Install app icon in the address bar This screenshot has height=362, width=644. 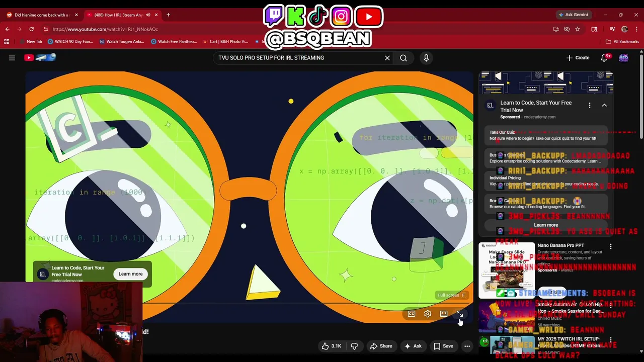[x=556, y=29]
